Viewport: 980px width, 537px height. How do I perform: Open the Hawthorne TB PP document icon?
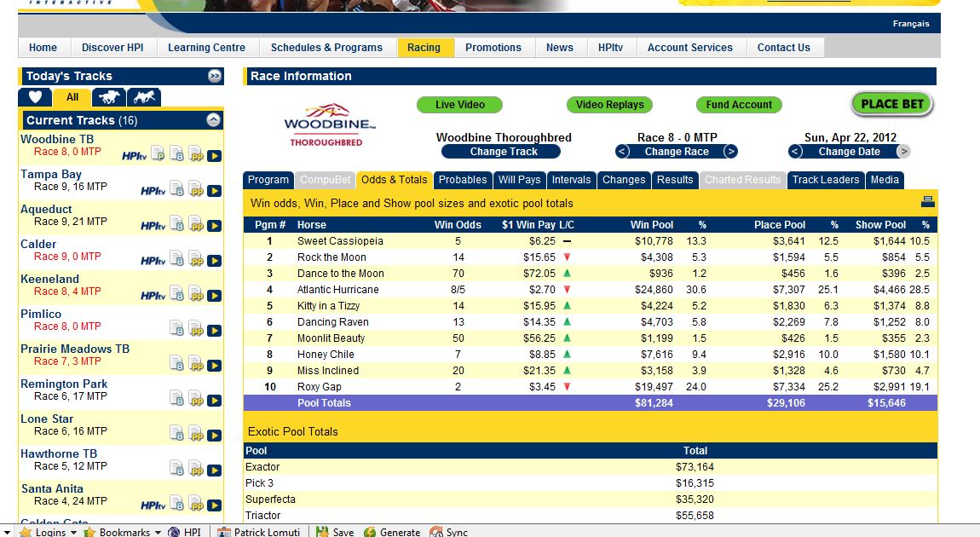(196, 469)
